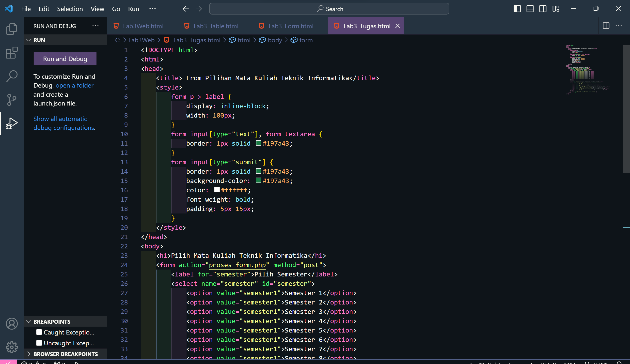Open the Search sidebar icon
Viewport: 630px width, 364px height.
[x=12, y=76]
